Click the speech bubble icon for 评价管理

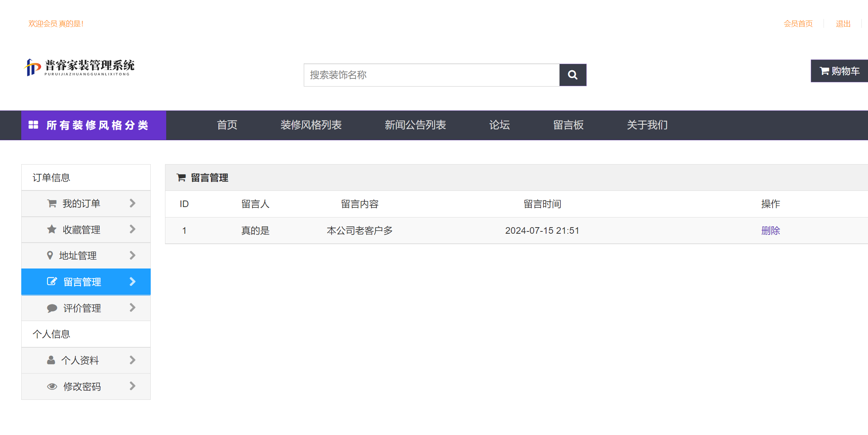click(52, 308)
